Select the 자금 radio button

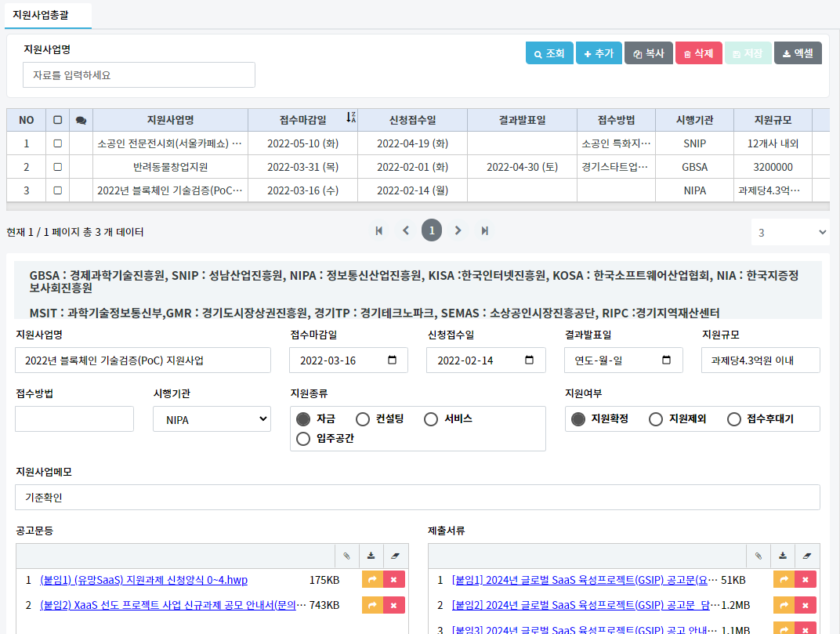(303, 419)
